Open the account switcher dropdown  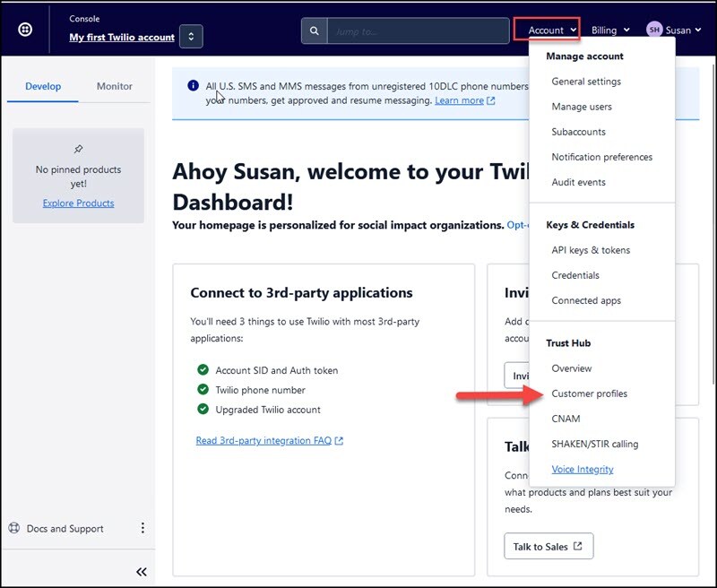tap(191, 36)
